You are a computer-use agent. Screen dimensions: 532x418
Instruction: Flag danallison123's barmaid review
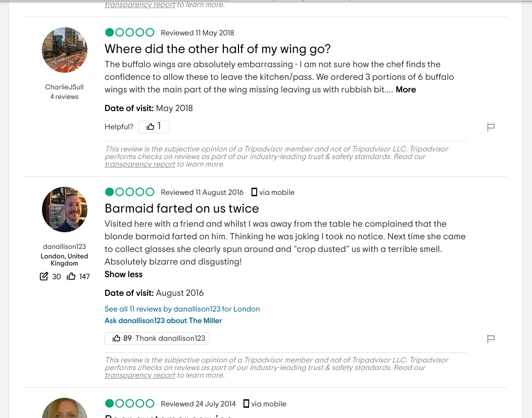click(x=491, y=339)
